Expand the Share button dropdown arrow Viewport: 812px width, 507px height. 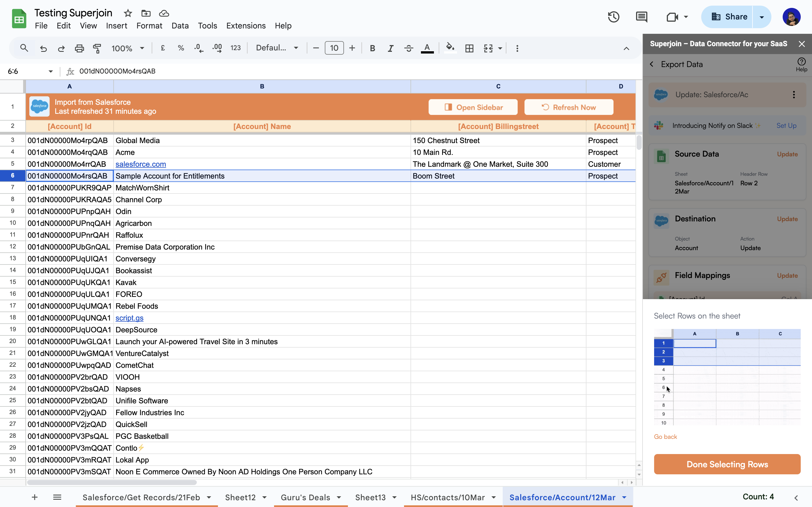762,17
